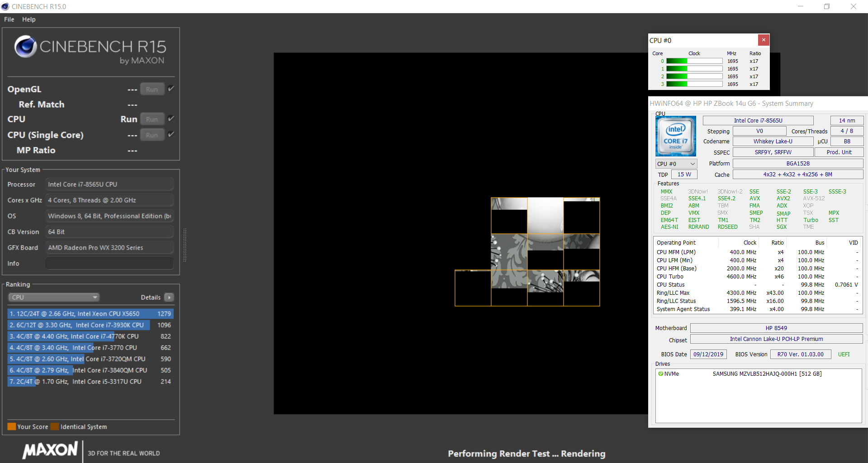Click the Cinebench title bar app icon

pos(5,6)
